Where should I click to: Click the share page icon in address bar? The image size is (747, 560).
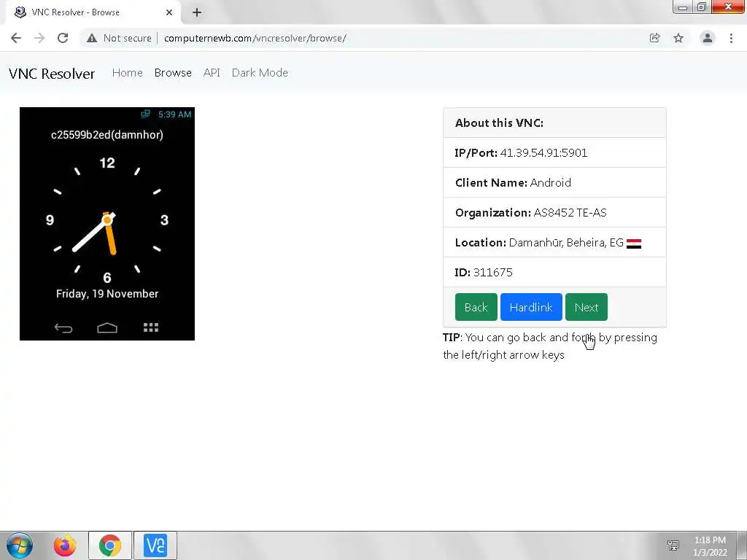pos(654,38)
